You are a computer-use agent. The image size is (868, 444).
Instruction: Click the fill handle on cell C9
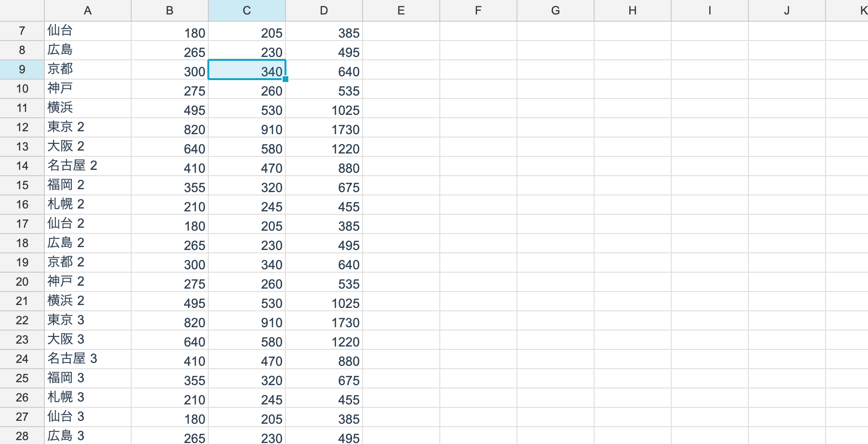coord(285,79)
